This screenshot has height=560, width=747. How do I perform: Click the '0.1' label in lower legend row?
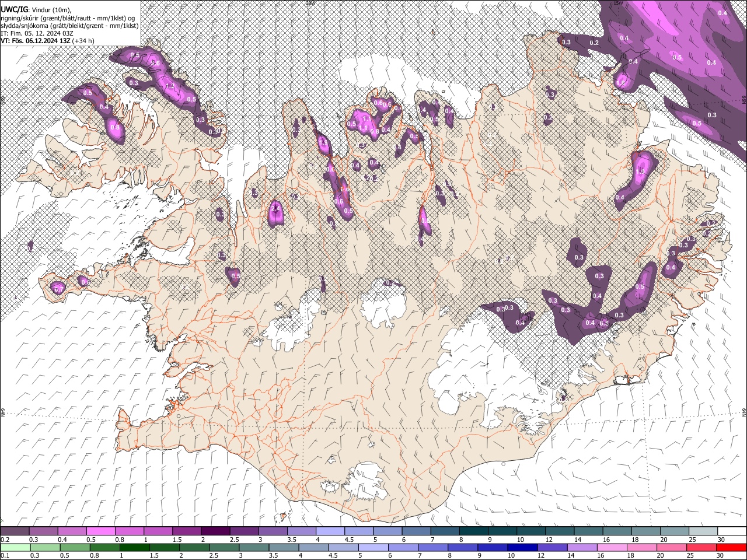[x=5, y=555]
